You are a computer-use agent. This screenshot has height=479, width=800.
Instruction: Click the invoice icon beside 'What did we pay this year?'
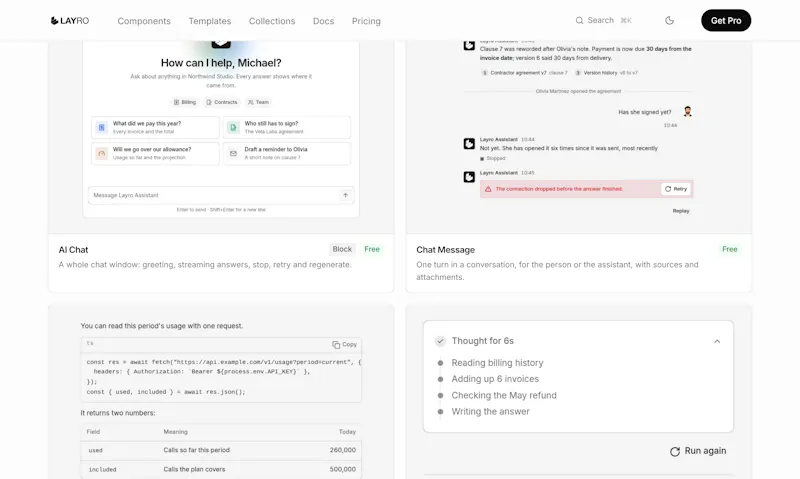coord(102,128)
